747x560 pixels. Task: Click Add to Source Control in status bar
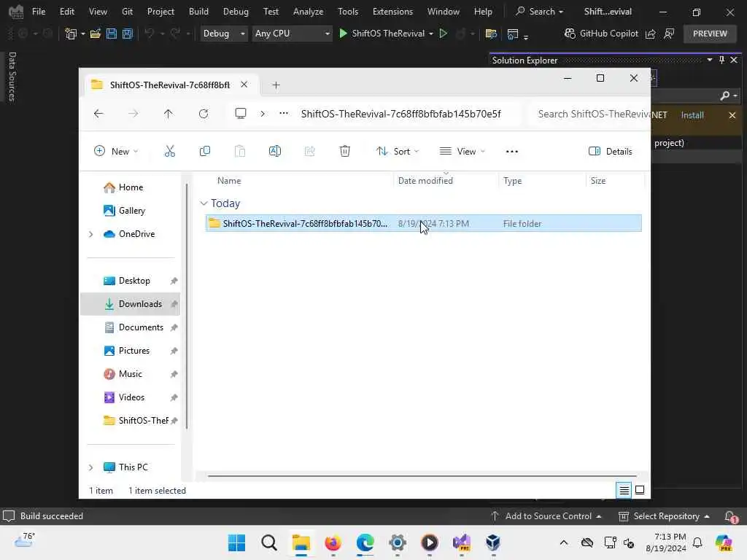[x=546, y=516]
